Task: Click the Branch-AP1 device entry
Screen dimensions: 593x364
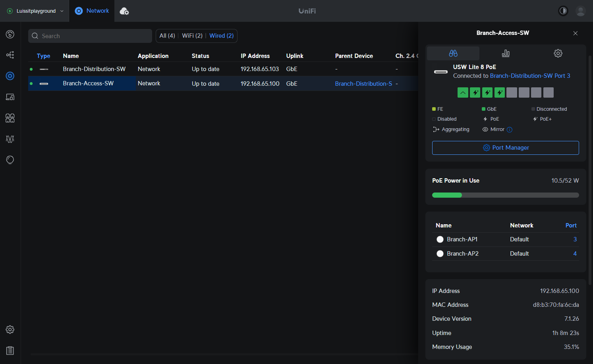Action: point(462,239)
